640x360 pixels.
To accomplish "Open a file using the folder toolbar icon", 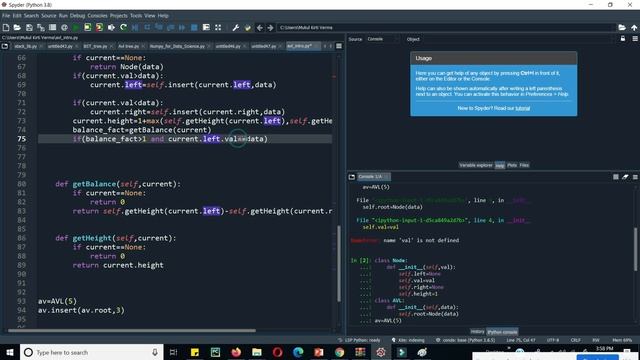I will pyautogui.click(x=17, y=27).
